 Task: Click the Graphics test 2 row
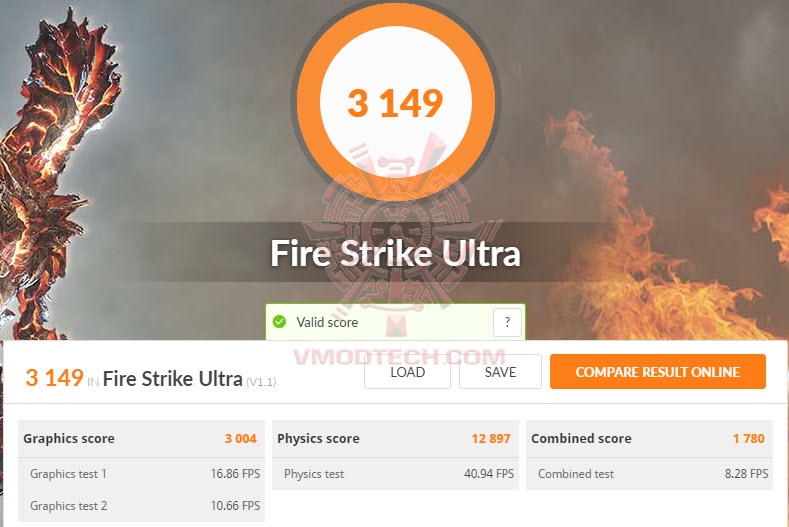pos(141,505)
